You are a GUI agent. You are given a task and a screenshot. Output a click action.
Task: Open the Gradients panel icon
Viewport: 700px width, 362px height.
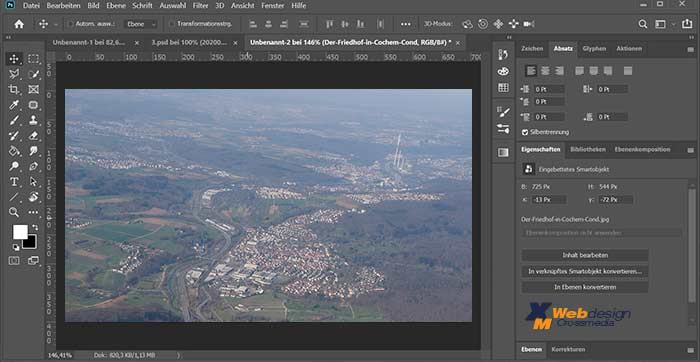tap(503, 152)
